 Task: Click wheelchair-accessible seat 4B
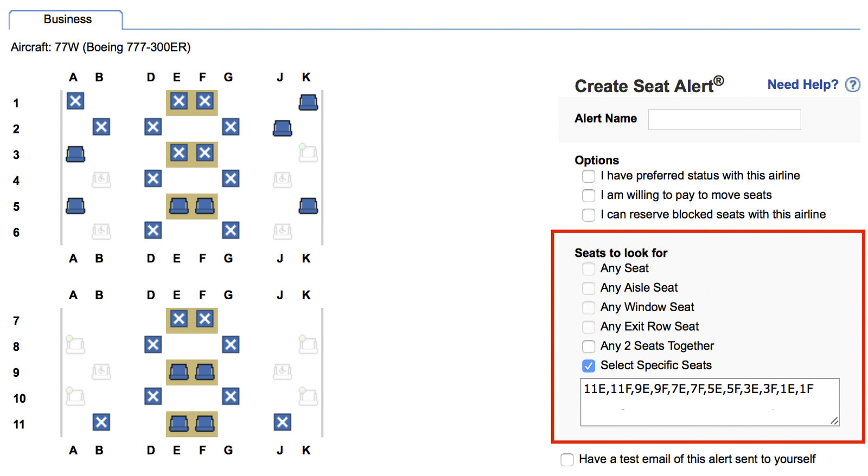pos(101,179)
